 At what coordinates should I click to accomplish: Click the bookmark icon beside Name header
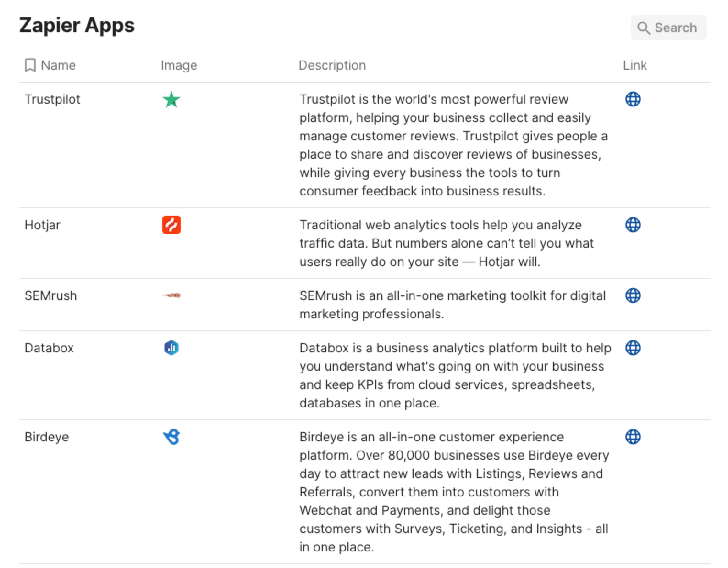point(30,65)
